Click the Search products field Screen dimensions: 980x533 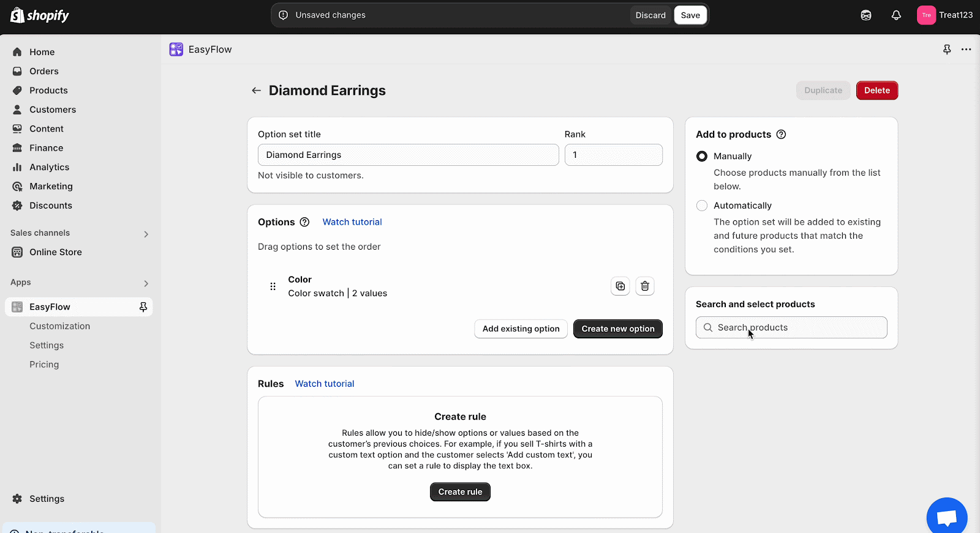tap(791, 327)
